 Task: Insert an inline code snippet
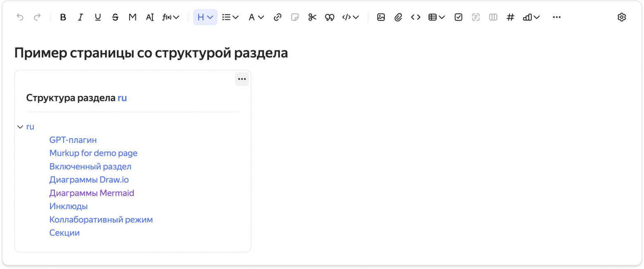(x=415, y=17)
